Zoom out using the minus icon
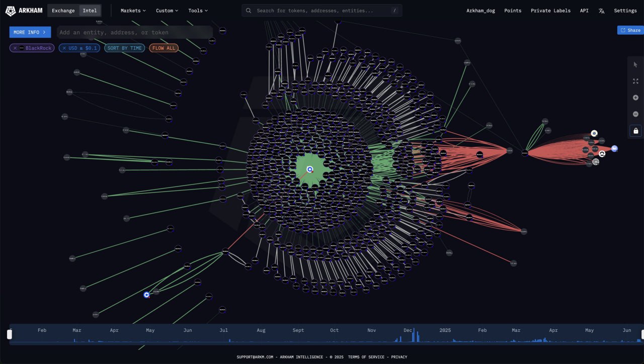The width and height of the screenshot is (644, 364). (x=635, y=114)
